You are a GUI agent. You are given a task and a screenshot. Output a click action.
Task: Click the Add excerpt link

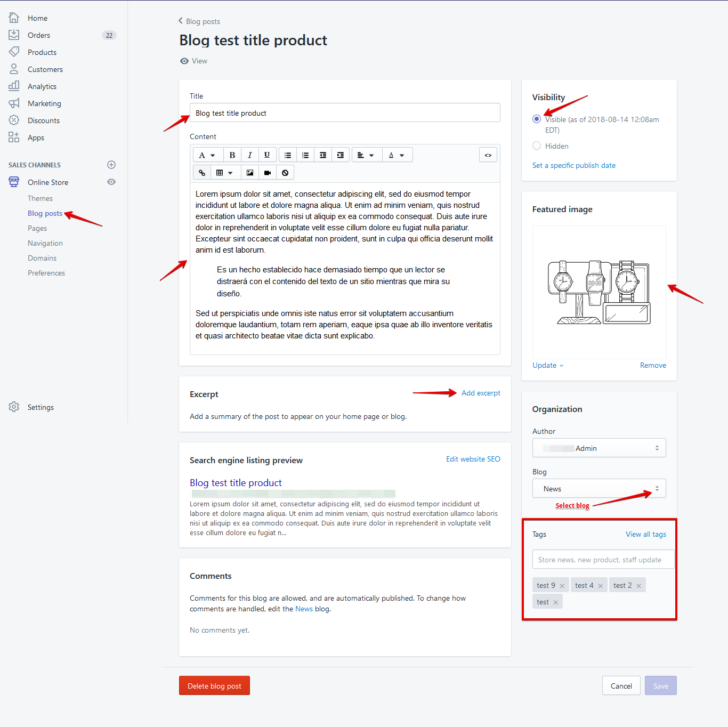(481, 393)
